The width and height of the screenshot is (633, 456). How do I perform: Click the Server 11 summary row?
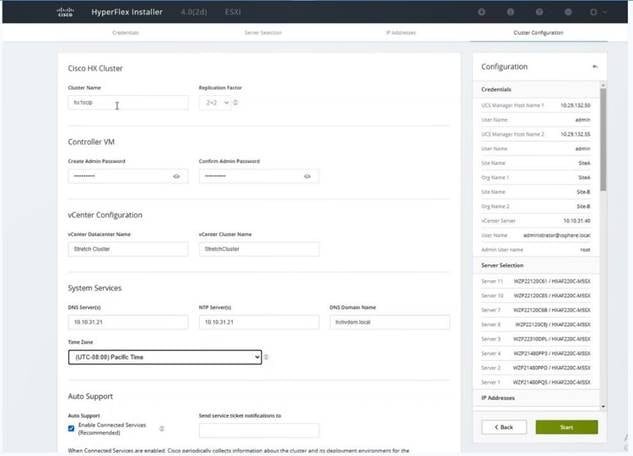(x=536, y=281)
